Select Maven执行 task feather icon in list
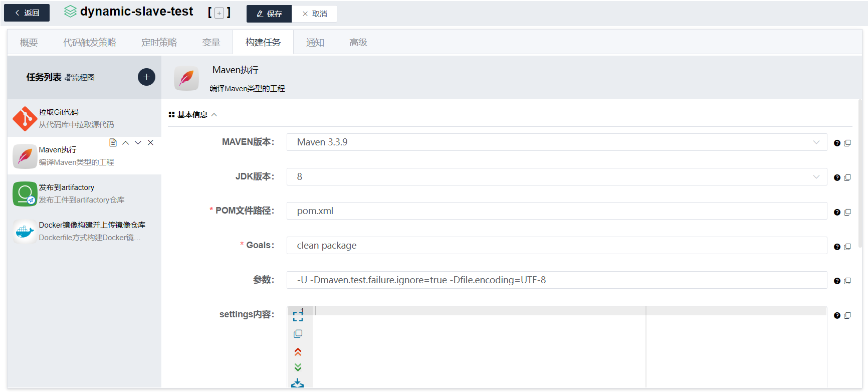Screen dimensions: 868x392 [25, 156]
